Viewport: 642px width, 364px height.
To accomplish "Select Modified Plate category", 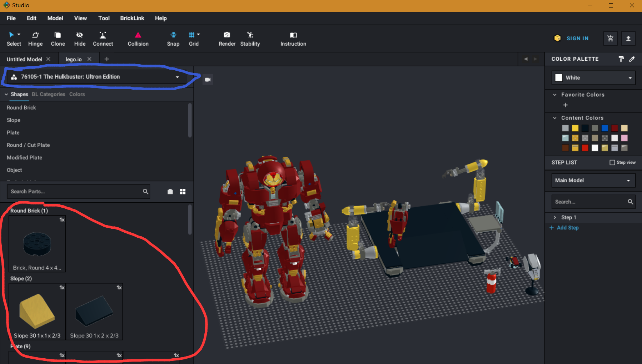I will 24,157.
